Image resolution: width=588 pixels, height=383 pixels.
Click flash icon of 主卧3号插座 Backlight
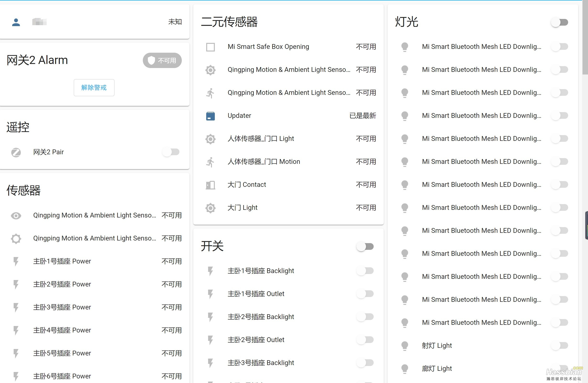(211, 363)
